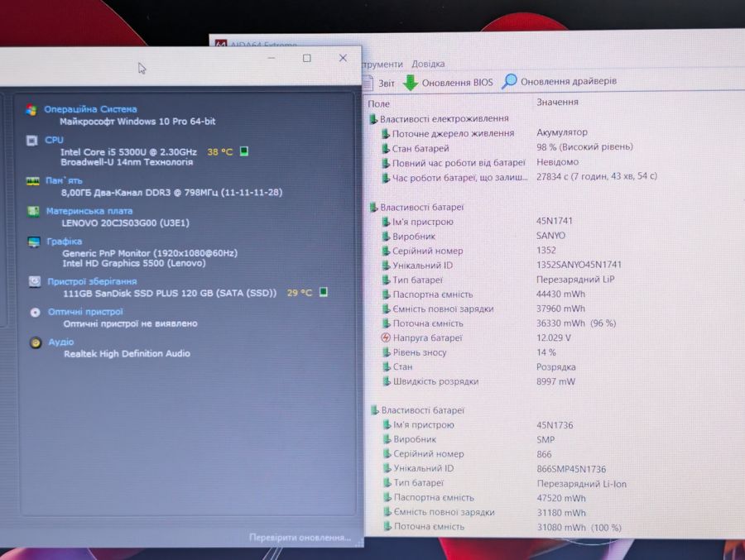Open the Пам'ять section link

click(x=64, y=180)
